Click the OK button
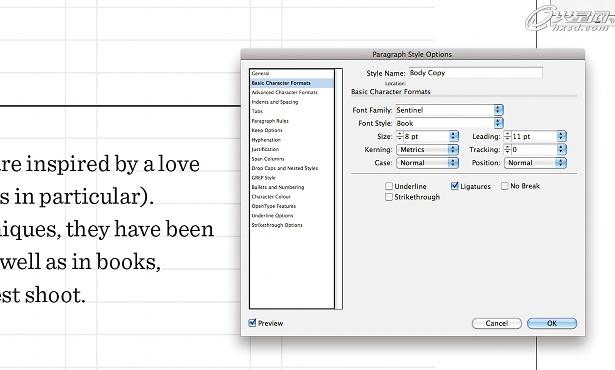 coord(552,323)
